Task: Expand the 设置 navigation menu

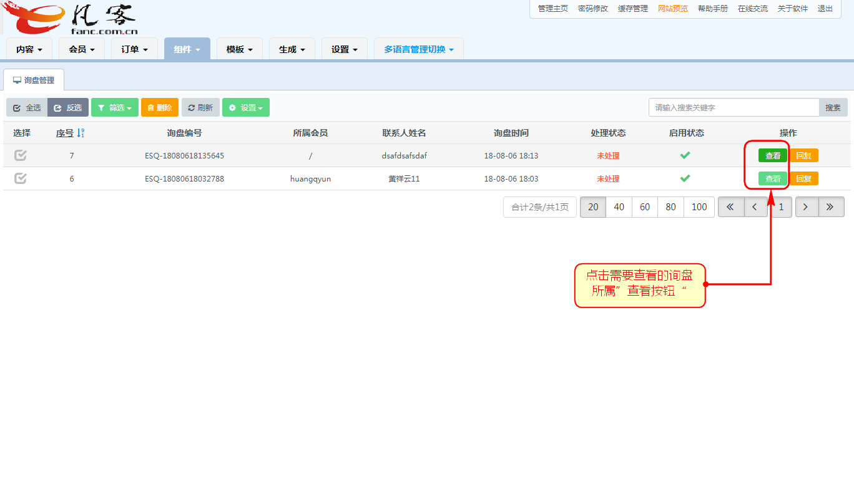Action: pyautogui.click(x=344, y=49)
